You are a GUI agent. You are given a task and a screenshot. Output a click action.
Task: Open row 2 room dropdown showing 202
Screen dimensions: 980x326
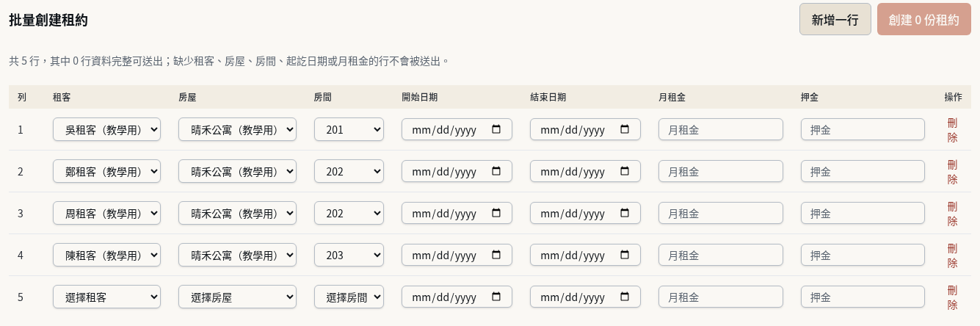coord(349,171)
